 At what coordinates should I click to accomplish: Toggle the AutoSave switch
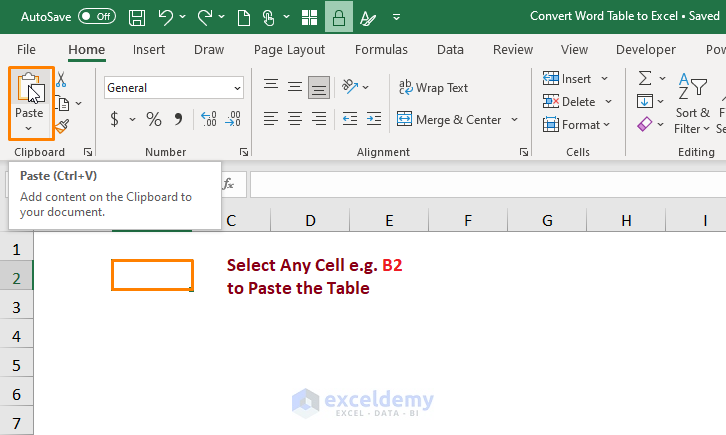(97, 17)
